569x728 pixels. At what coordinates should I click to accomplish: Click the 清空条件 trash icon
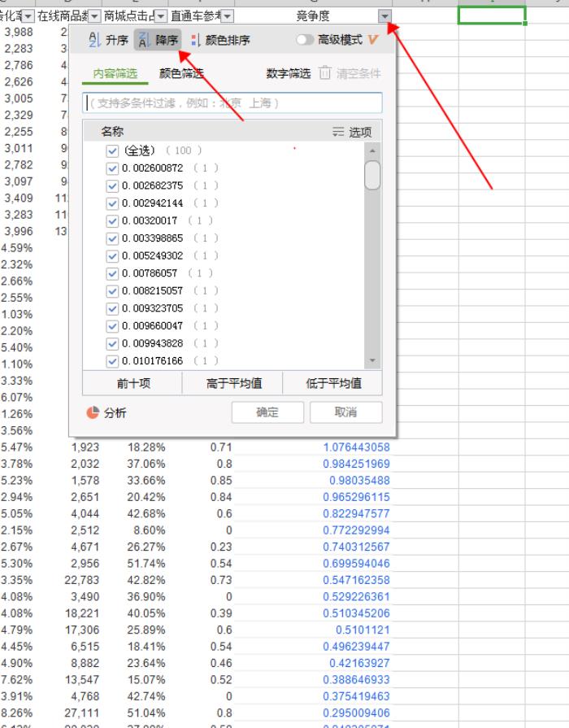(x=325, y=74)
